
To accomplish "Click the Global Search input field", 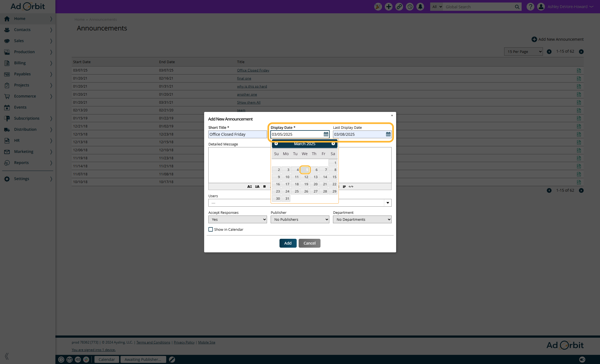I will (x=478, y=7).
